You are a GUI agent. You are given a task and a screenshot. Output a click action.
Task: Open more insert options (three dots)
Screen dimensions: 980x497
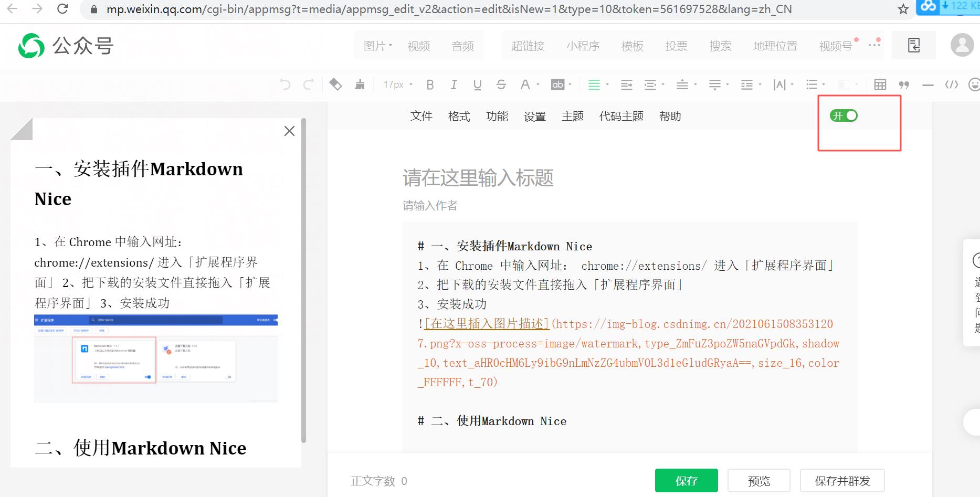(x=874, y=45)
